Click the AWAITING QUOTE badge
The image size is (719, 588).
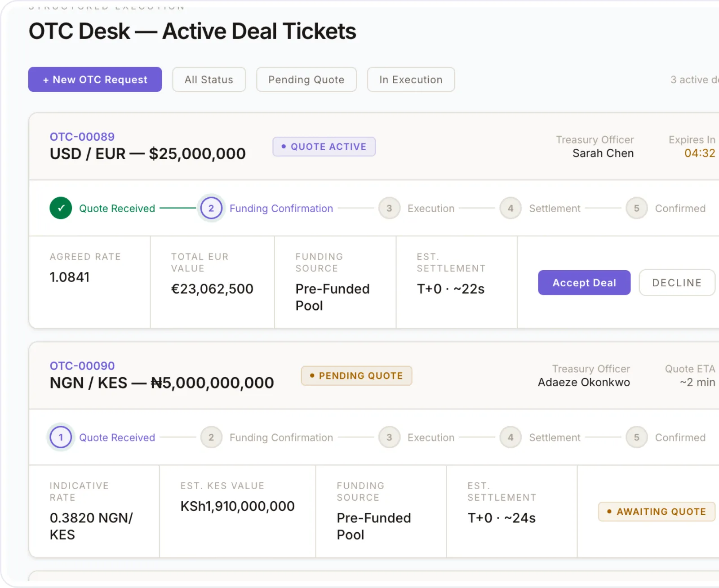pos(657,512)
